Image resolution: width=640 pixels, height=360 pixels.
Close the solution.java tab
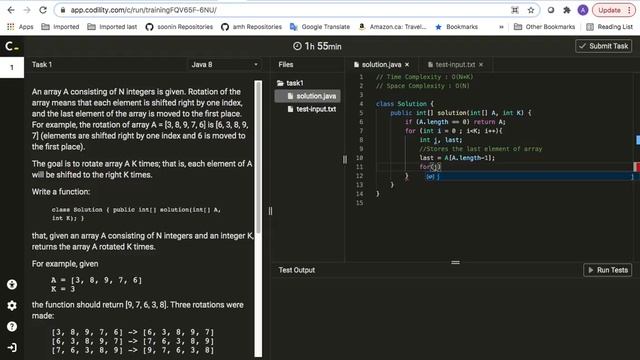407,64
